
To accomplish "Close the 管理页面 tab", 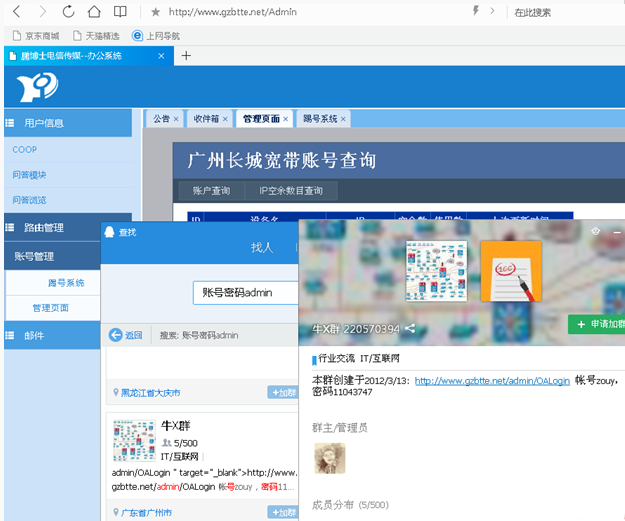I will pos(285,119).
